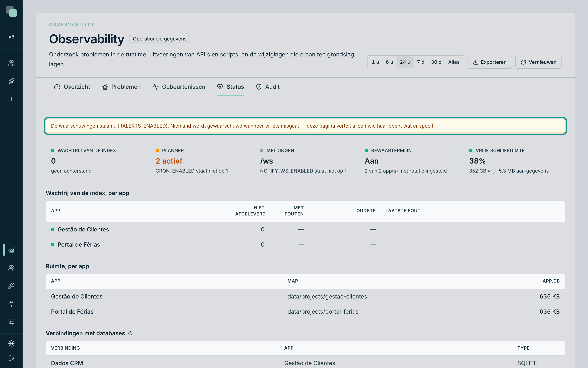Click Gestão de Clientes in the Ruimte table

click(x=77, y=296)
